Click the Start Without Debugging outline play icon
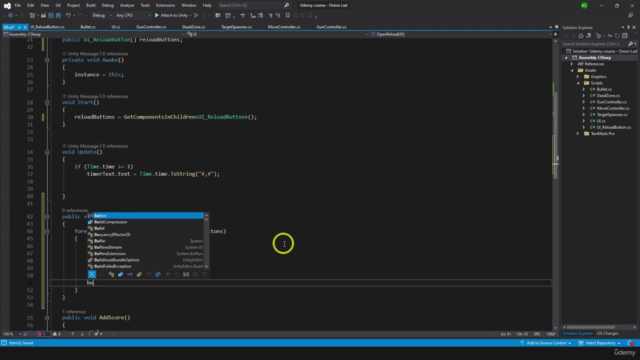 coord(196,16)
